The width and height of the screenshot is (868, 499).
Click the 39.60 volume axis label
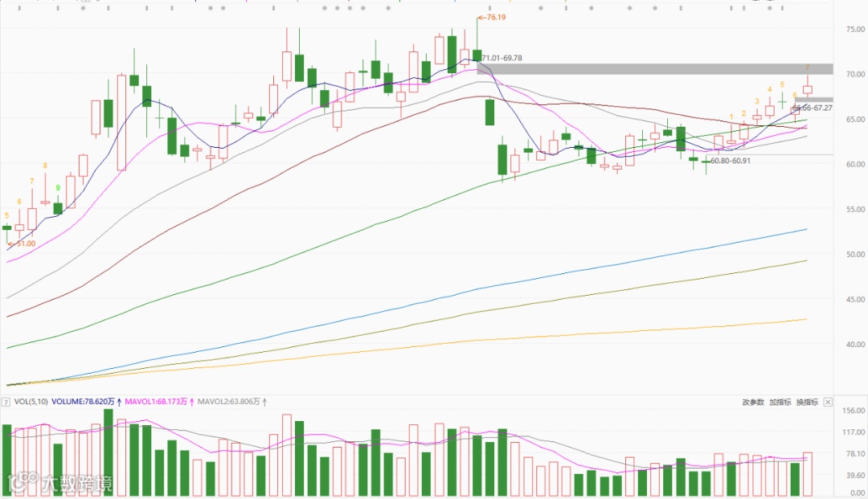coord(855,475)
